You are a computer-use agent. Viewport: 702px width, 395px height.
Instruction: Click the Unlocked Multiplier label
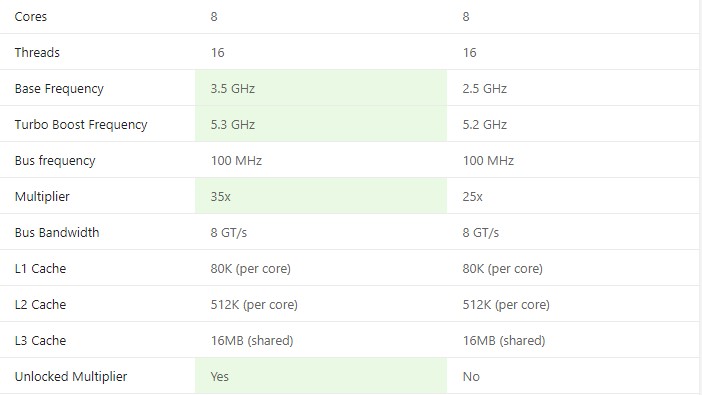click(x=71, y=377)
